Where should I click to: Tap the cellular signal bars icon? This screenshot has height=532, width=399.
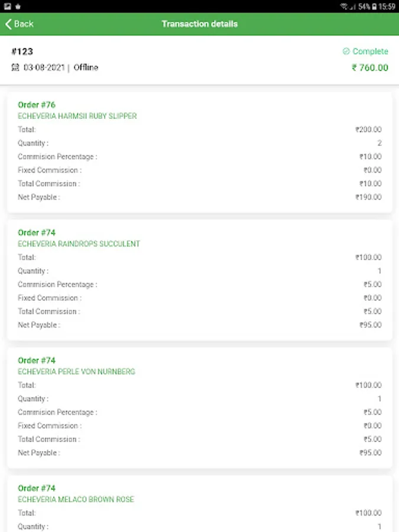[x=352, y=6]
